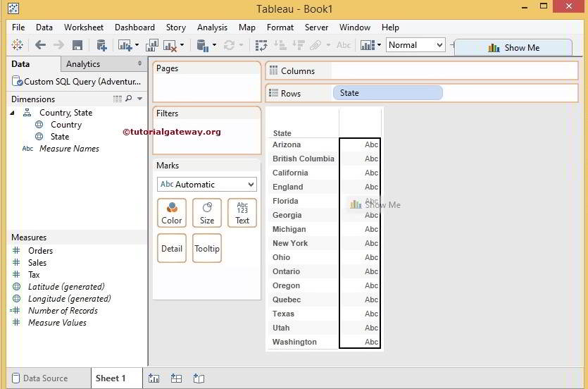Open the Show/Hide Cards dropdown arrow

pos(379,45)
